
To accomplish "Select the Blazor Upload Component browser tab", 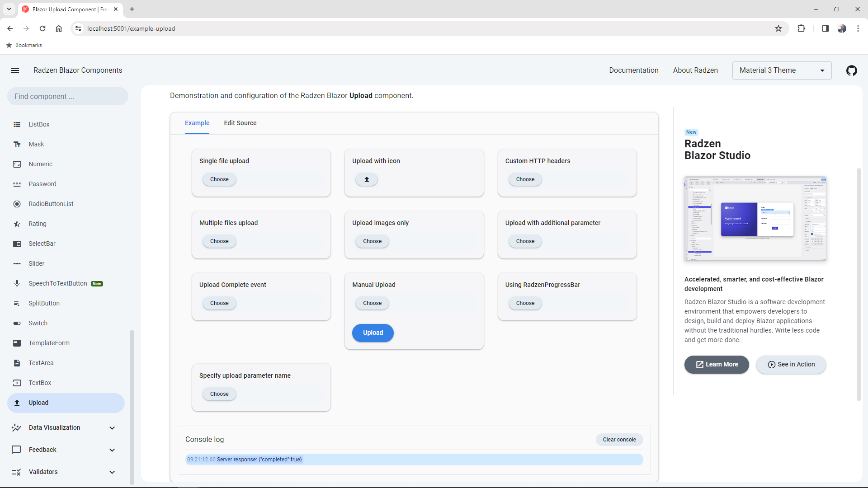I will click(x=70, y=9).
